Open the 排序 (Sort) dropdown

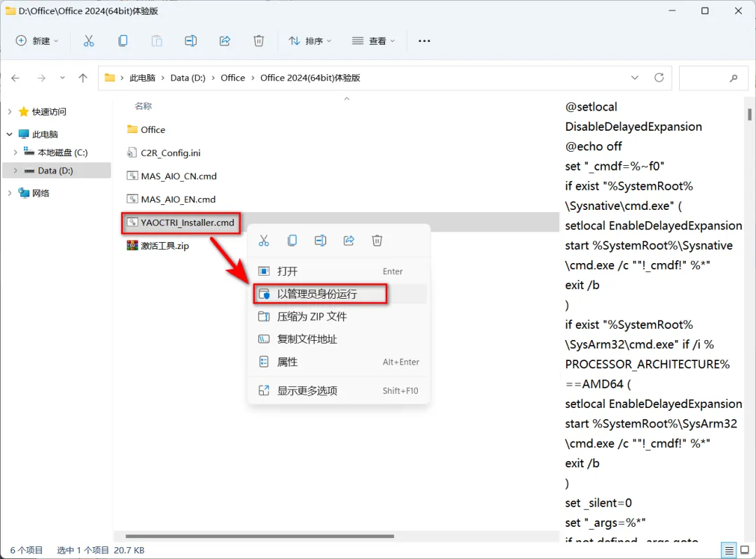click(x=310, y=41)
